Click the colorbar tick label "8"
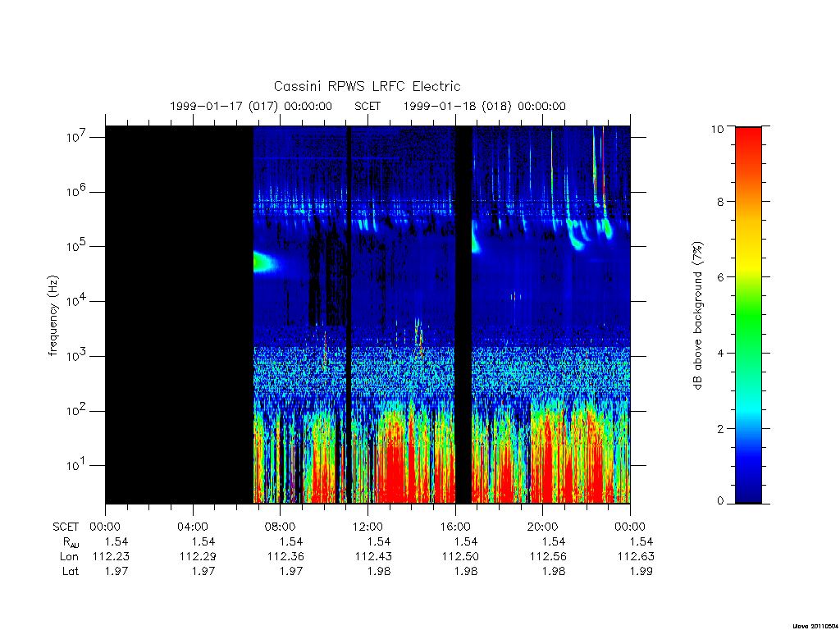 tap(720, 202)
